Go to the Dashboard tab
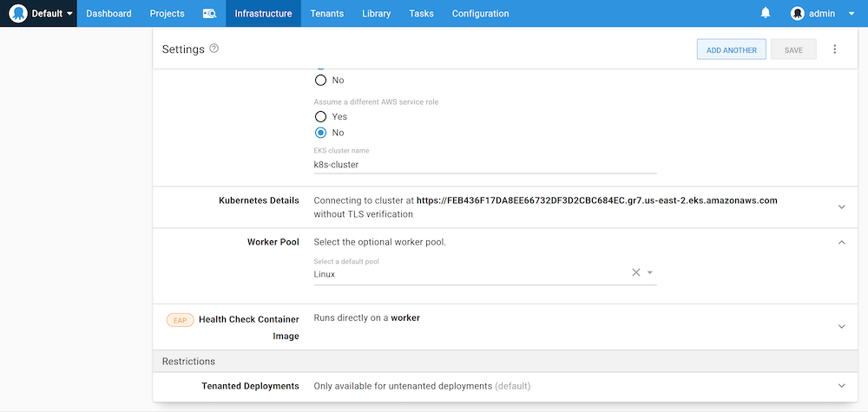The height and width of the screenshot is (412, 868). coord(108,14)
